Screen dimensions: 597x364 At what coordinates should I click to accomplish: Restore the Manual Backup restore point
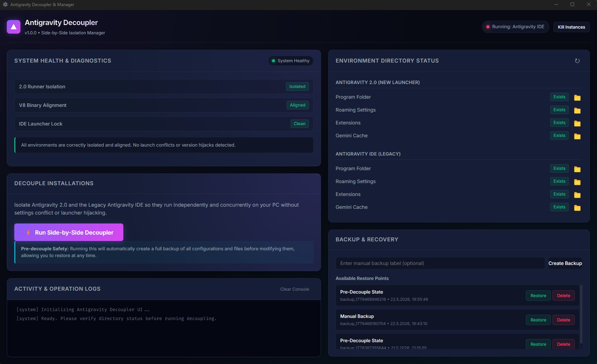pyautogui.click(x=538, y=320)
